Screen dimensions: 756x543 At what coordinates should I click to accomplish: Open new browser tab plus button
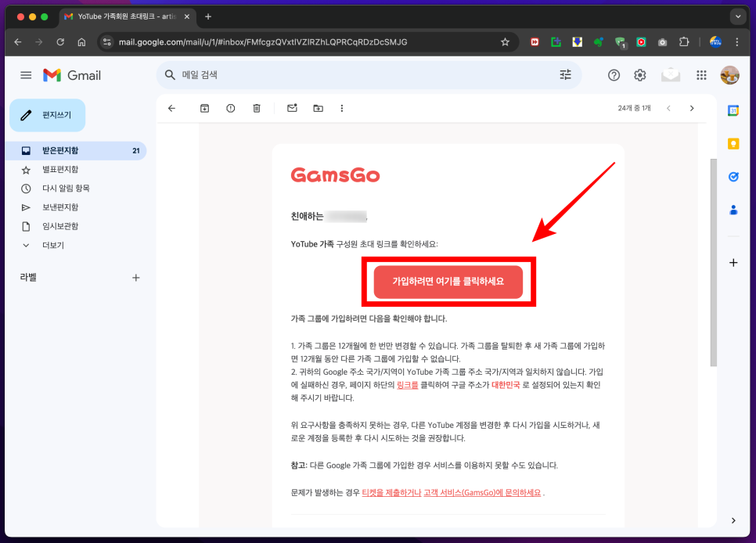tap(208, 16)
